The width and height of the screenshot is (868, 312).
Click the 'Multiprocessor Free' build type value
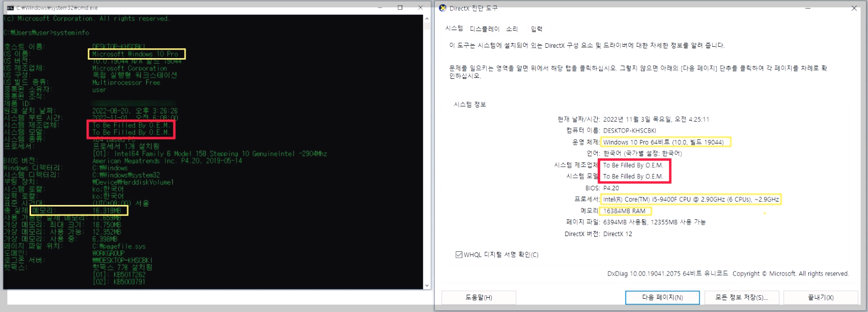point(126,82)
